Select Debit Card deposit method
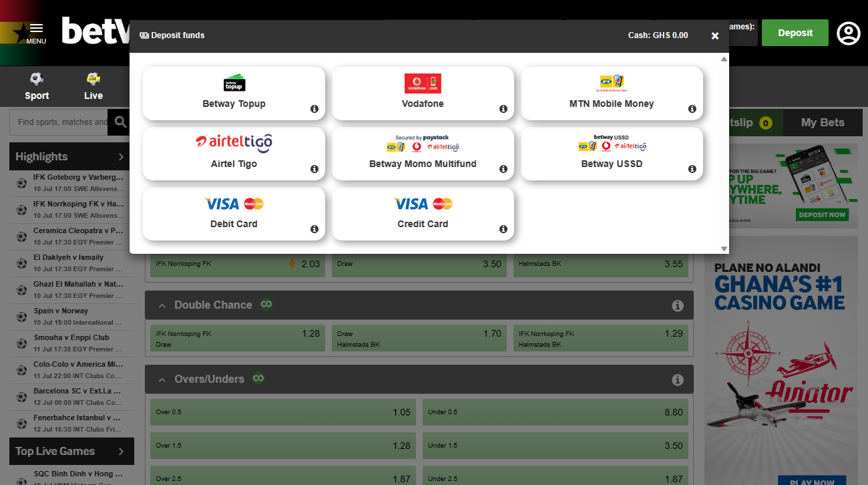The width and height of the screenshot is (868, 485). click(234, 214)
